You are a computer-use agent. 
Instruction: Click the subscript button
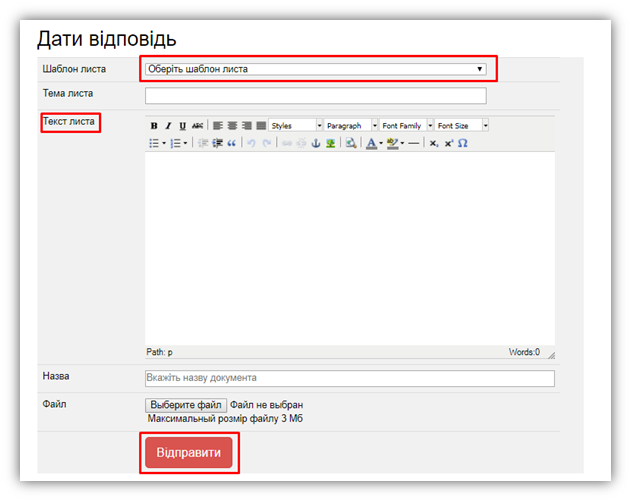pyautogui.click(x=433, y=144)
